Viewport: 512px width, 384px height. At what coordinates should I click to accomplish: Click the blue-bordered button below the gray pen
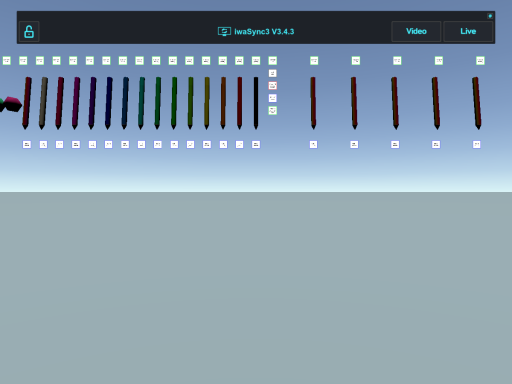43,144
